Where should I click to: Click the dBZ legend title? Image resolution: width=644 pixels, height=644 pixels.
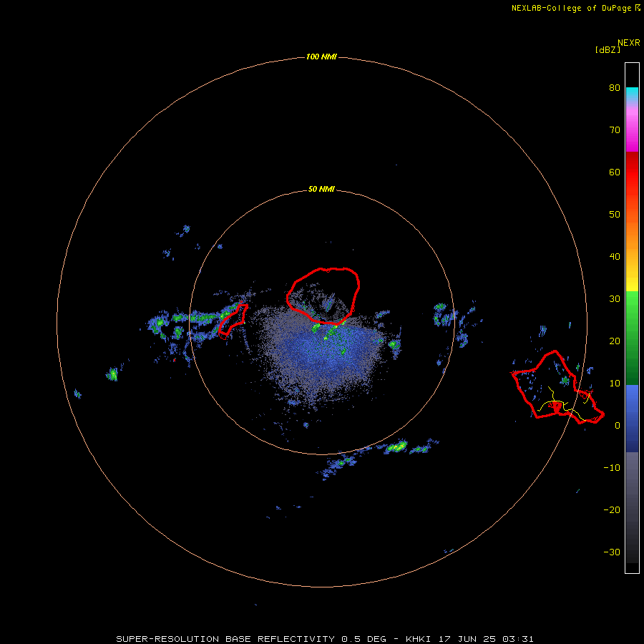click(x=608, y=49)
